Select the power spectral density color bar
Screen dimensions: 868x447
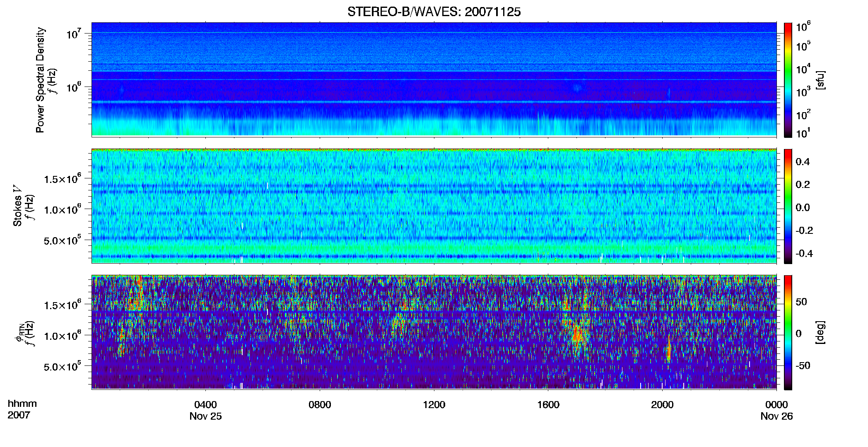[788, 80]
